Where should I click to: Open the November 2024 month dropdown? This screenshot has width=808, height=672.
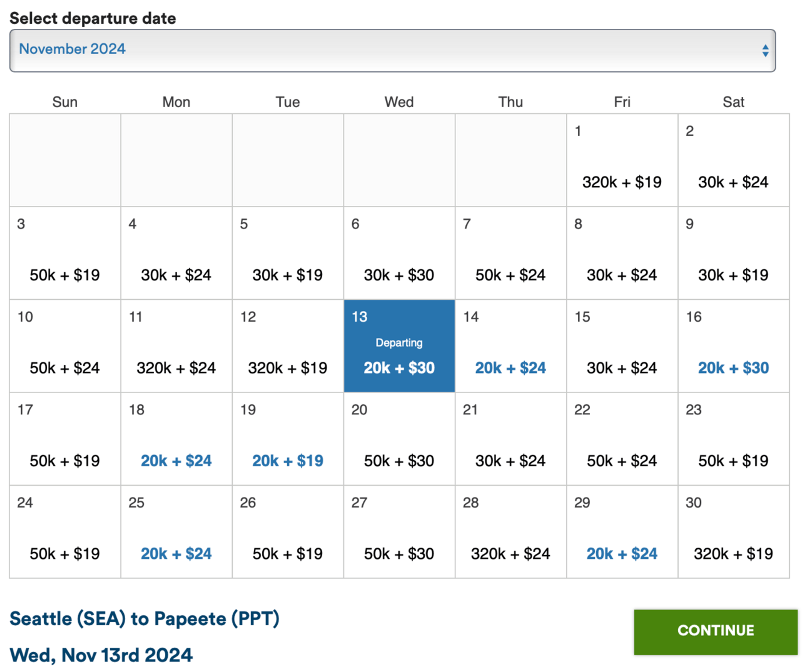[x=392, y=50]
